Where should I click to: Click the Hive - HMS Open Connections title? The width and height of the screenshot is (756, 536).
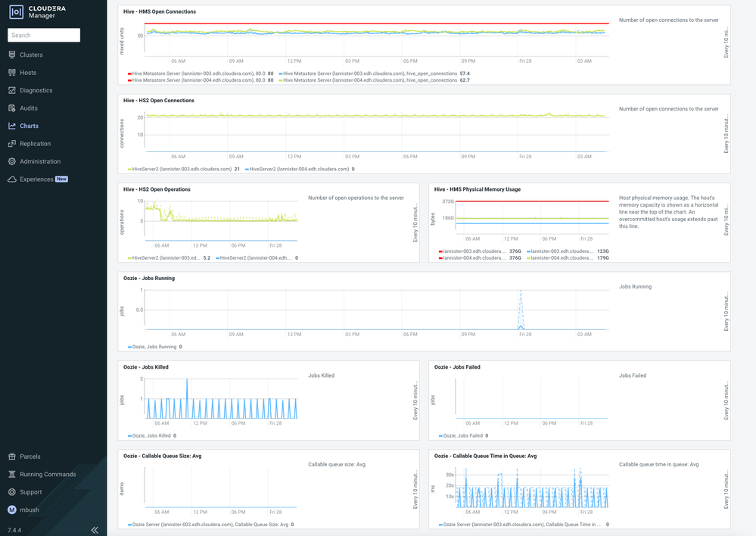point(160,11)
